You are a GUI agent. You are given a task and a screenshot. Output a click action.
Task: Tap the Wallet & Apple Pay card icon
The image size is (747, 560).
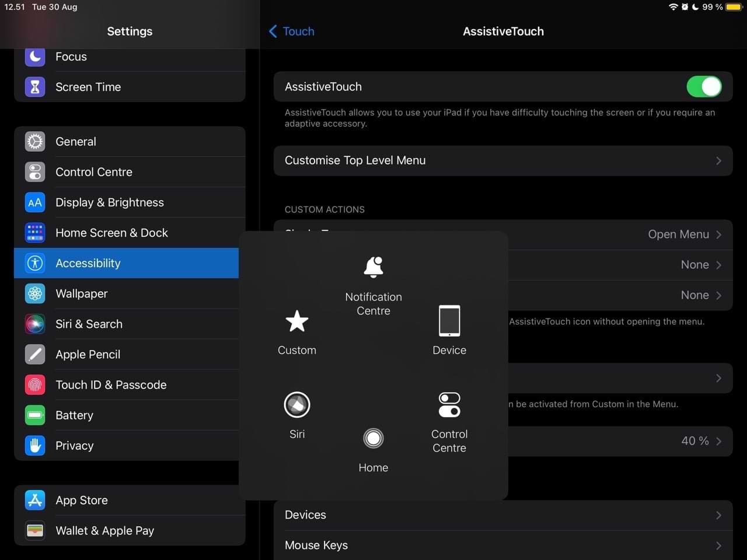pos(35,530)
